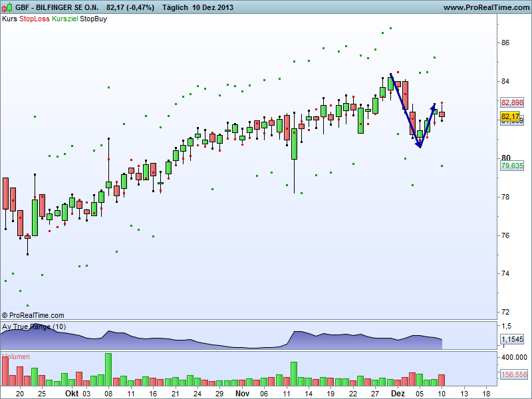Click the Av True Range (10) indicator label
This screenshot has width=532, height=399.
click(x=34, y=327)
